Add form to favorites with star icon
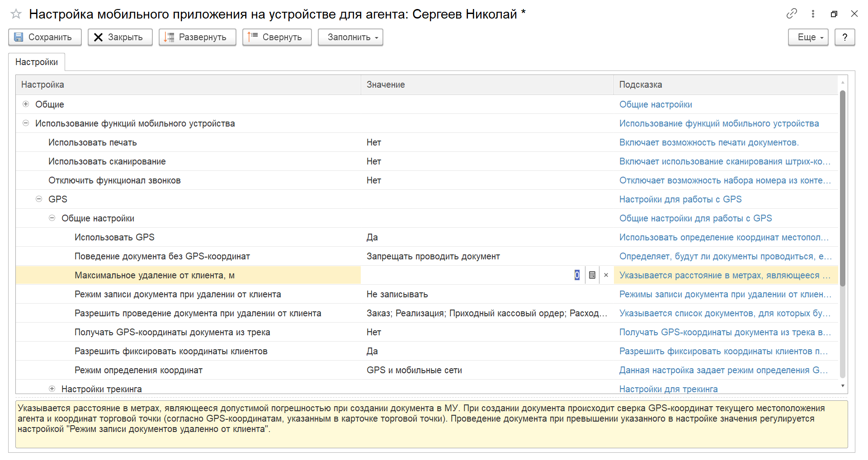This screenshot has height=460, width=868. 16,14
